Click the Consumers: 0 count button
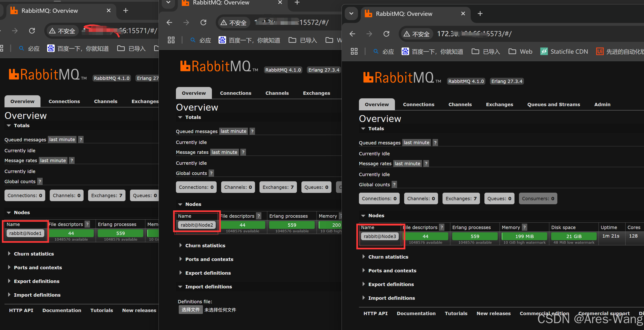 (538, 199)
